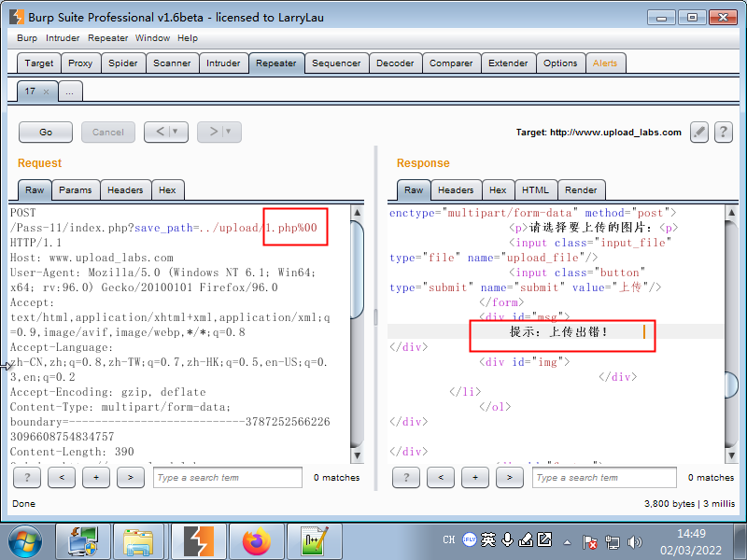Switch to the Target tab
The width and height of the screenshot is (747, 560).
[39, 63]
